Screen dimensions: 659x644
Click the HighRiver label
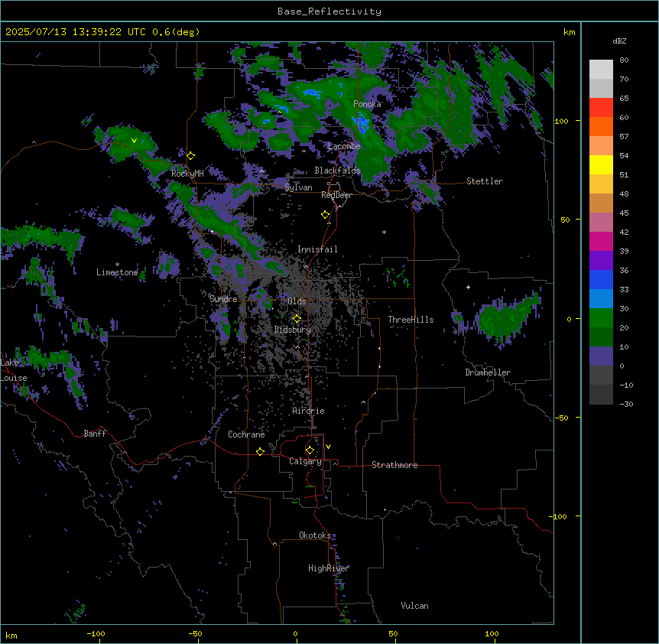click(329, 568)
